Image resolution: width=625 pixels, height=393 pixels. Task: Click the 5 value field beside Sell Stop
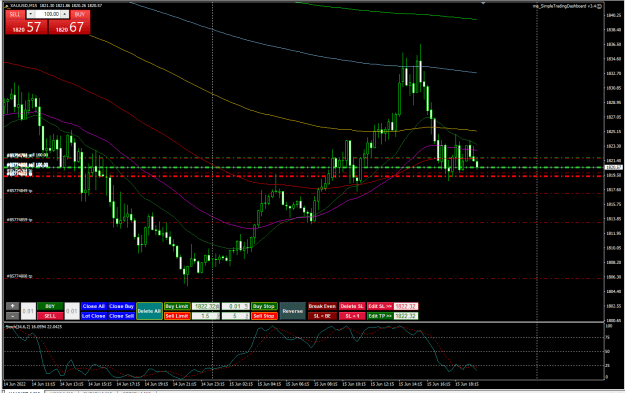[x=236, y=316]
